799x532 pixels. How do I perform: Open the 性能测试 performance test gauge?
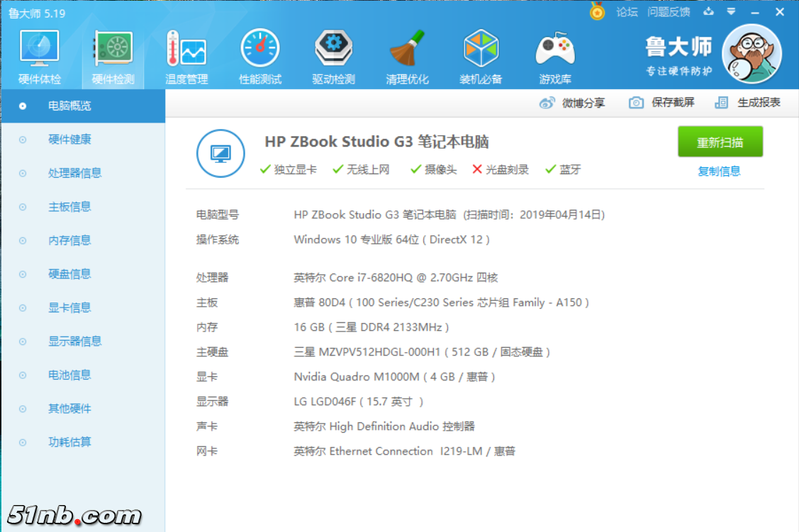tap(260, 57)
